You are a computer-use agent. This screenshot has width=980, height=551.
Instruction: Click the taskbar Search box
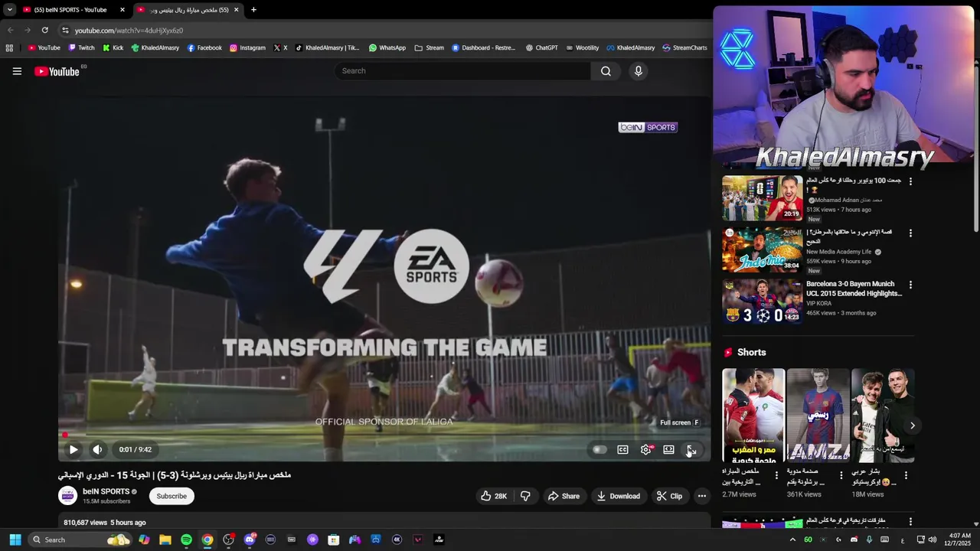click(x=81, y=540)
